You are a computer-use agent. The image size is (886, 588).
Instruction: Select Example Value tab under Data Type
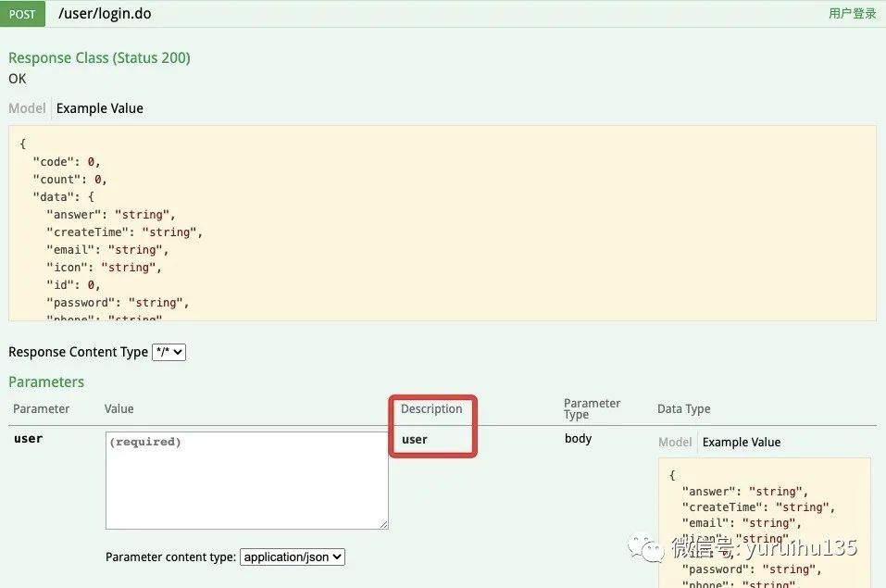pyautogui.click(x=742, y=442)
